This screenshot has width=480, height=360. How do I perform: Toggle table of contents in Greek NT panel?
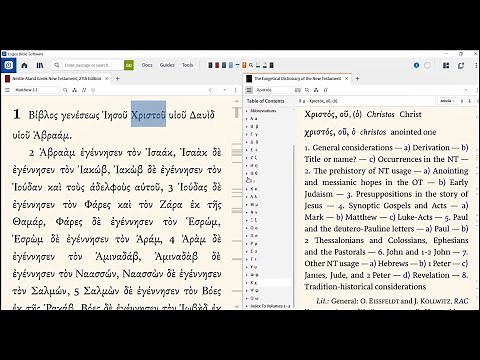pyautogui.click(x=7, y=90)
